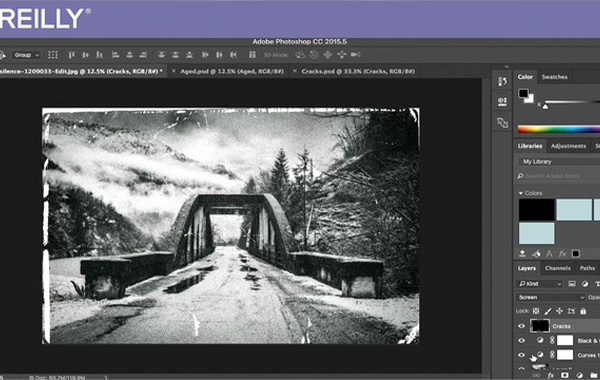The width and height of the screenshot is (600, 380).
Task: Select the Libraries panel tab
Action: (x=530, y=146)
